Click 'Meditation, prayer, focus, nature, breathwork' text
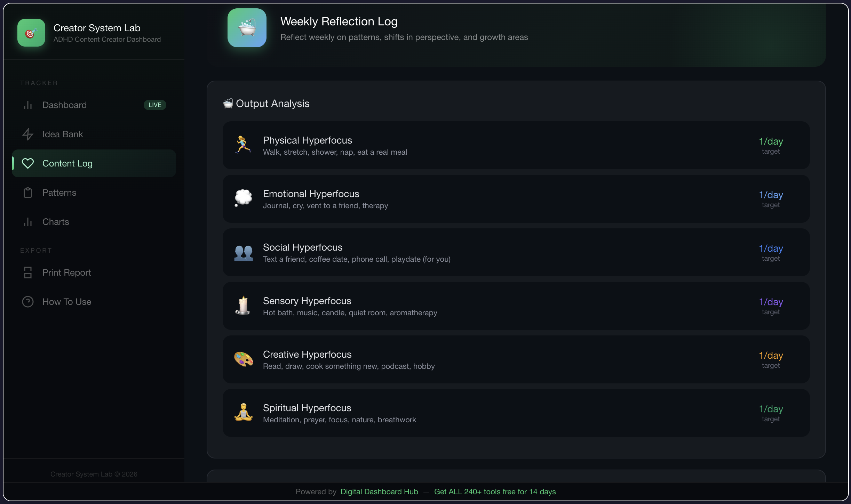This screenshot has width=851, height=504. coord(339,420)
